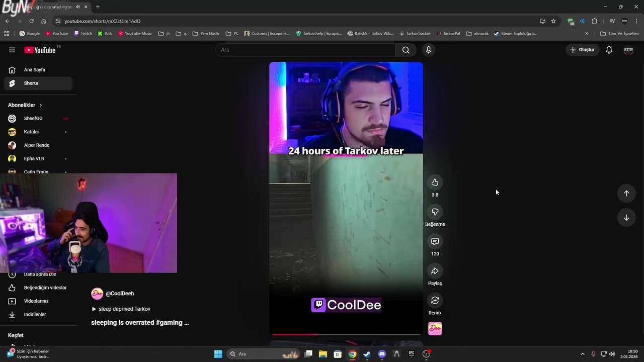644x362 pixels.
Task: Expand the Abonelikler section
Action: (25, 105)
